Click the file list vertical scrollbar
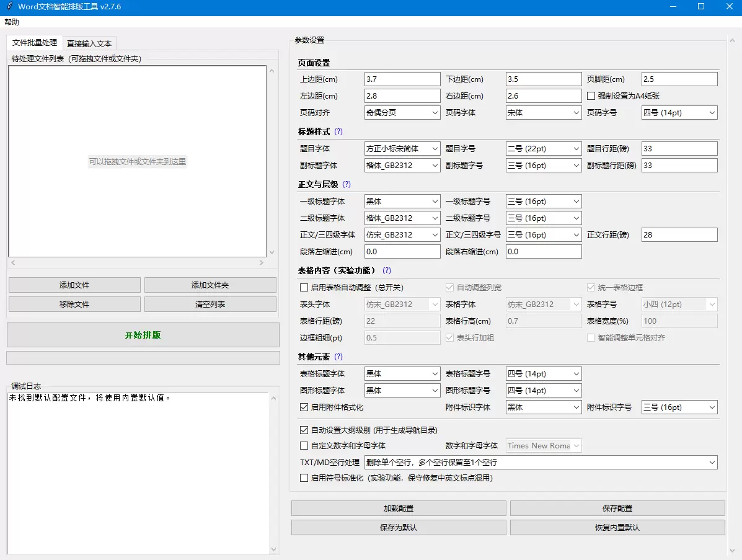The width and height of the screenshot is (742, 560). tap(272, 161)
